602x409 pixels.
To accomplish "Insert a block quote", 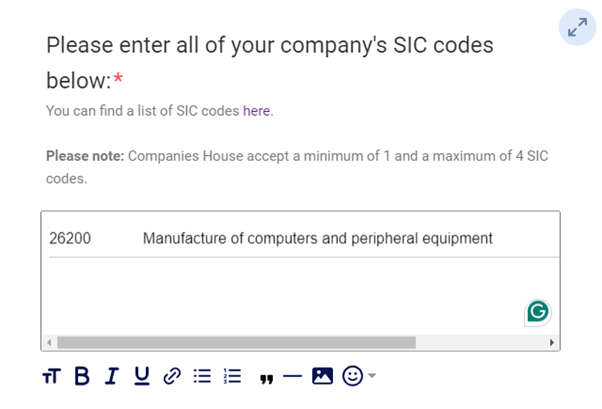I will click(265, 377).
